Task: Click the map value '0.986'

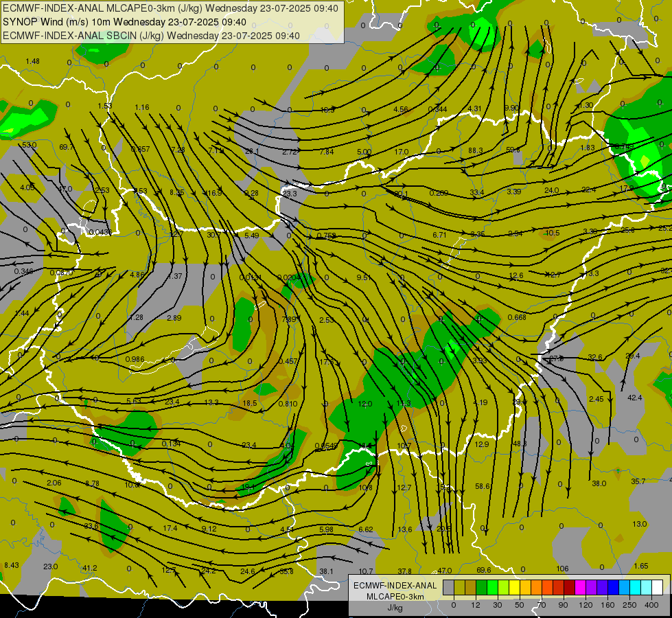Action: click(x=135, y=359)
